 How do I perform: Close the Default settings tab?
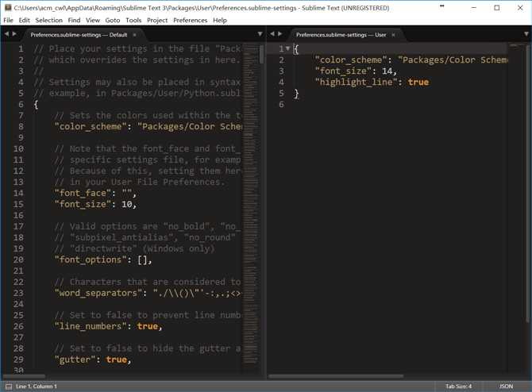pos(134,35)
